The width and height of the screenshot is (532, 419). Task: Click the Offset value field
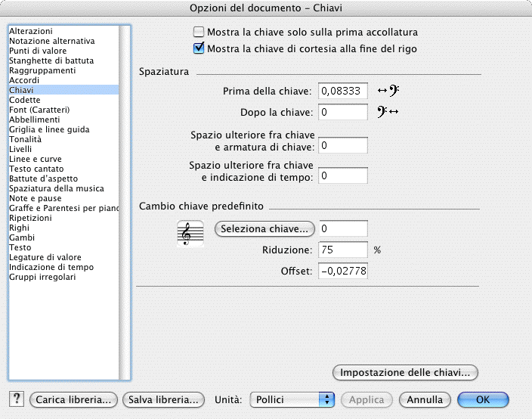point(342,271)
